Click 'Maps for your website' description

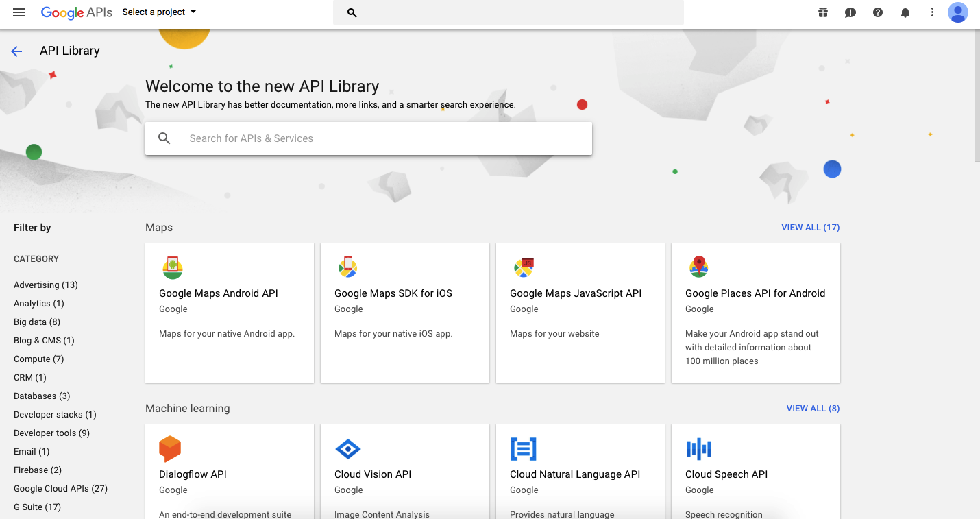(x=554, y=334)
